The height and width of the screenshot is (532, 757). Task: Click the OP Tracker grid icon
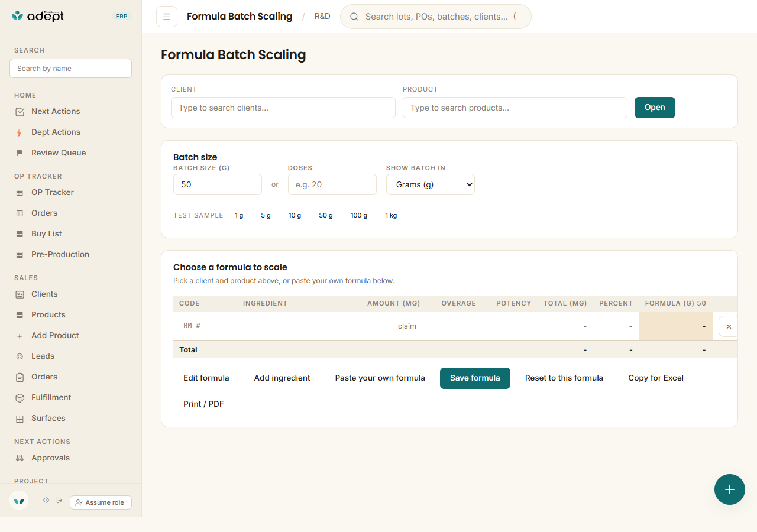coord(20,193)
